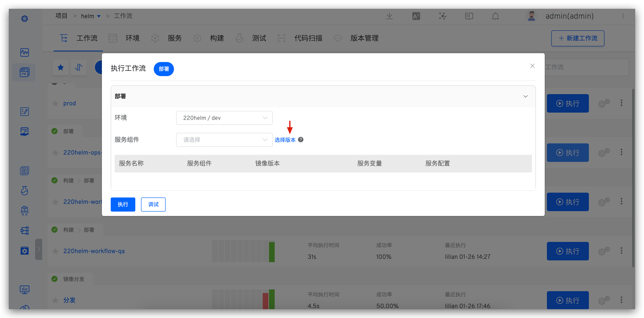Click the 选择版本 link
This screenshot has width=644, height=318.
(x=285, y=140)
